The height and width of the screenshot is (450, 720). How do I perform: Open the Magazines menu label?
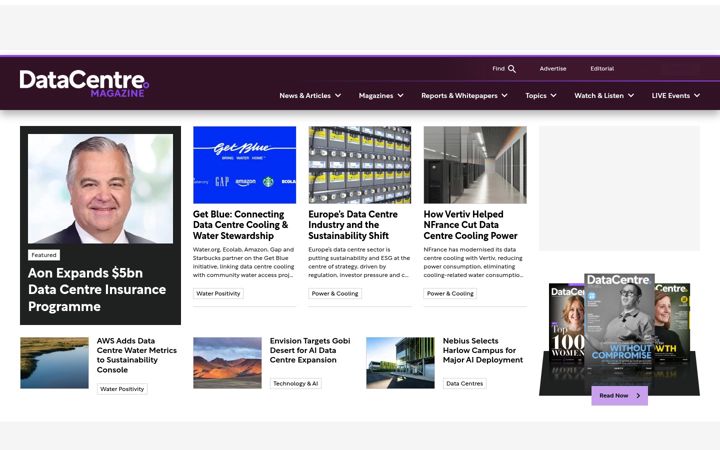tap(376, 96)
